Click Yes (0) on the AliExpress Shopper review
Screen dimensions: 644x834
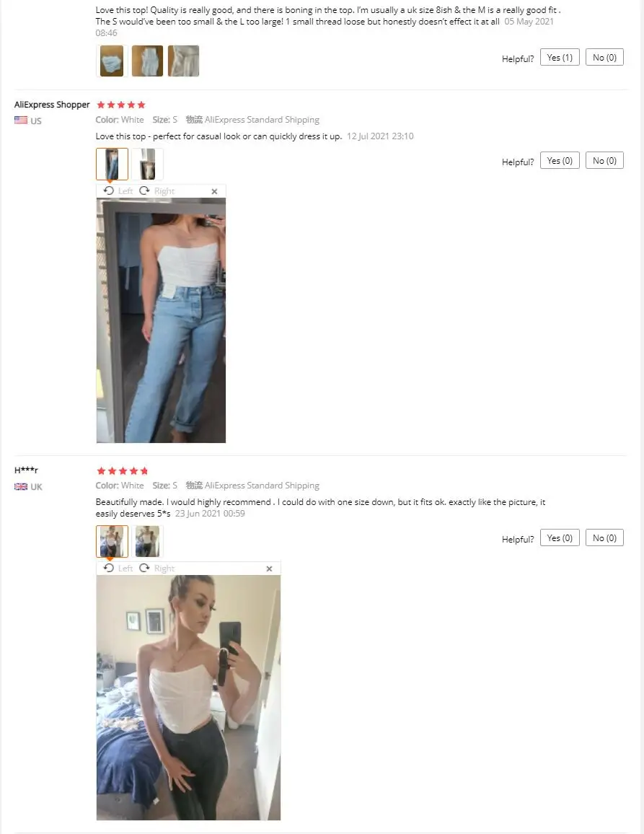click(x=560, y=161)
